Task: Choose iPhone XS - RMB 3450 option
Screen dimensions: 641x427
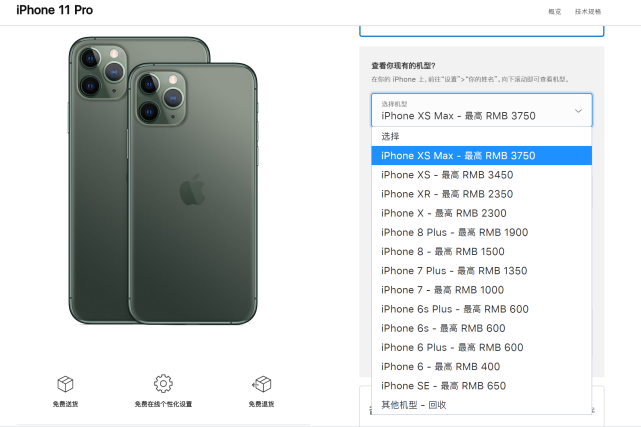Action: (x=482, y=175)
